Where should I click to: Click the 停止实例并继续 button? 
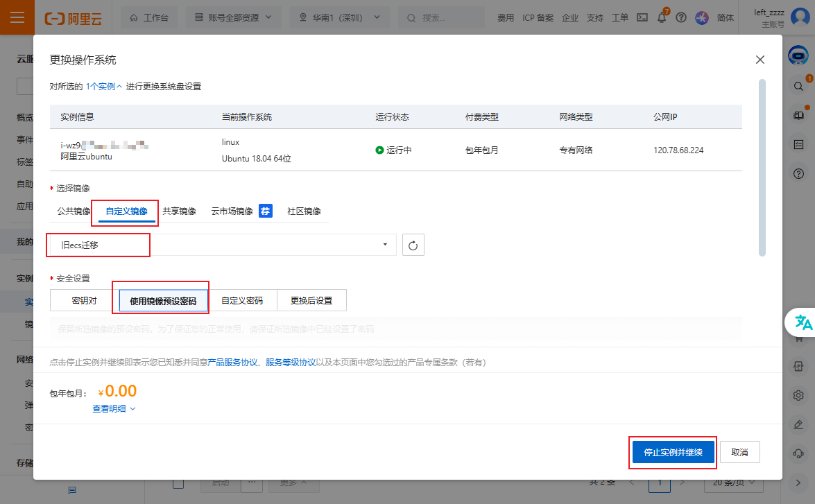[x=672, y=451]
